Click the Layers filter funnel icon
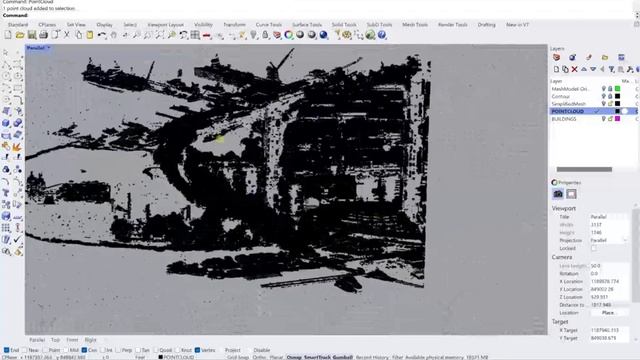 [x=611, y=70]
